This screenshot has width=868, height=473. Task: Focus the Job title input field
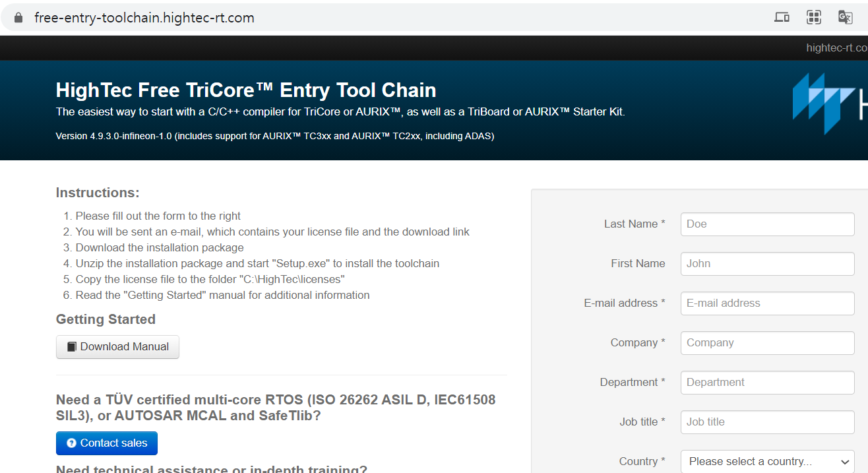(768, 422)
